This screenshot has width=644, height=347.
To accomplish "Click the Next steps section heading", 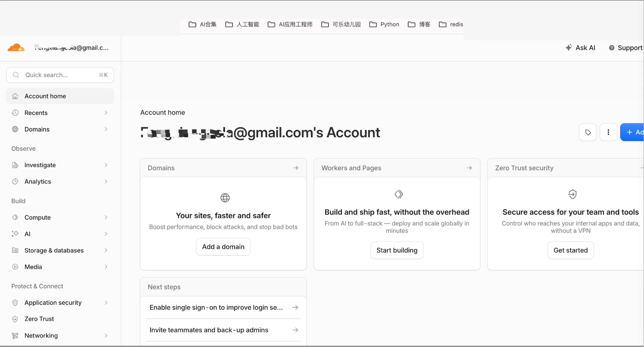I will (x=164, y=287).
